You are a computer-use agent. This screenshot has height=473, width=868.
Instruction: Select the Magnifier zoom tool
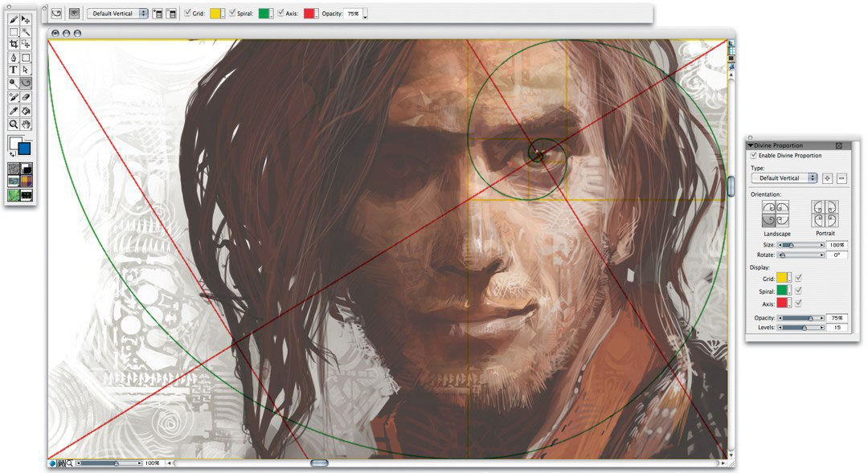coord(14,124)
